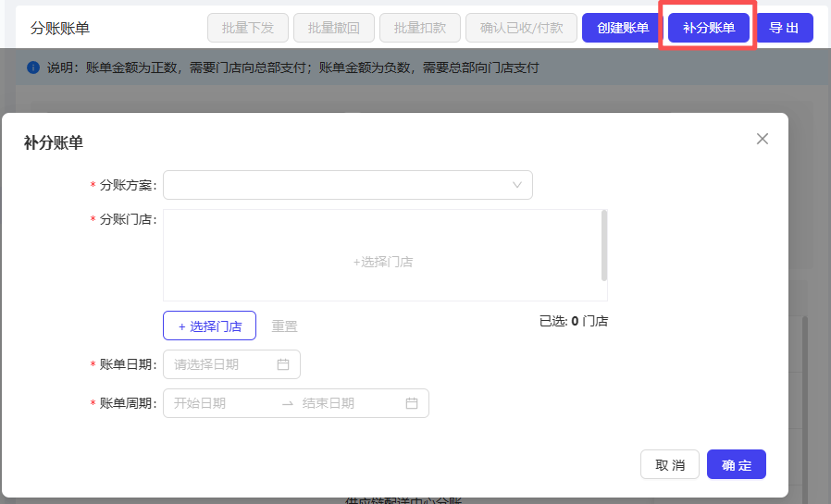Click the 批量扣款 toolbar button
Viewport: 831px width, 504px height.
point(420,28)
